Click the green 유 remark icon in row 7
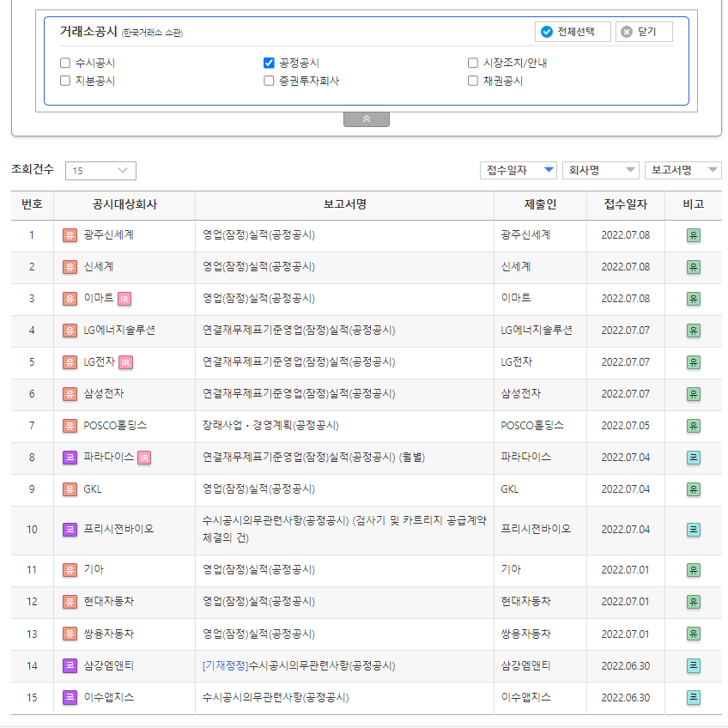 pyautogui.click(x=693, y=426)
